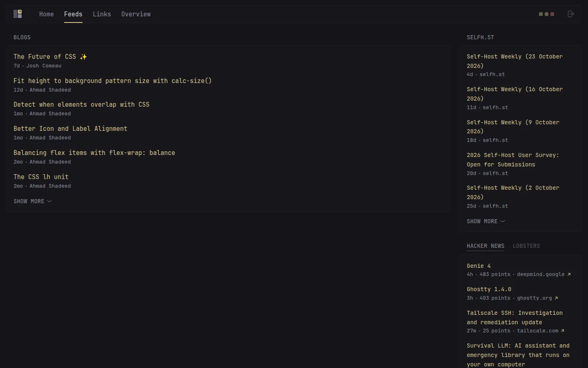Select the Feeds navigation tab
This screenshot has height=368, width=588.
[73, 14]
